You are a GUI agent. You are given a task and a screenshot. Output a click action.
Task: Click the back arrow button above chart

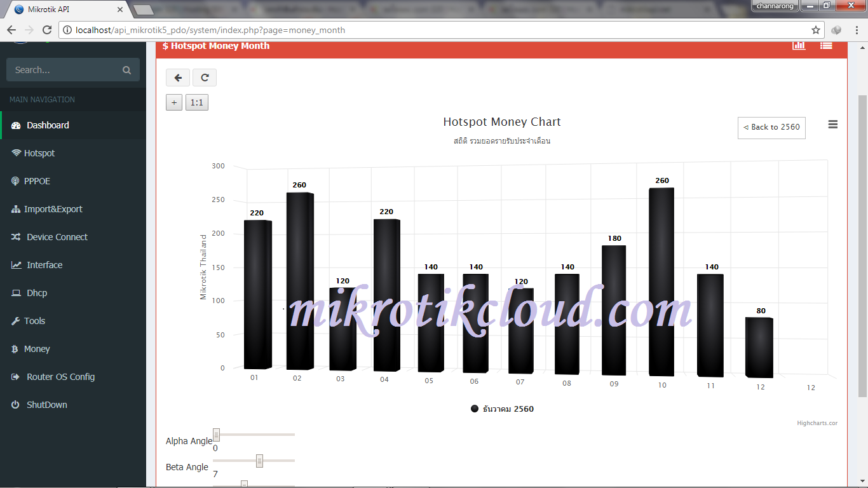178,78
